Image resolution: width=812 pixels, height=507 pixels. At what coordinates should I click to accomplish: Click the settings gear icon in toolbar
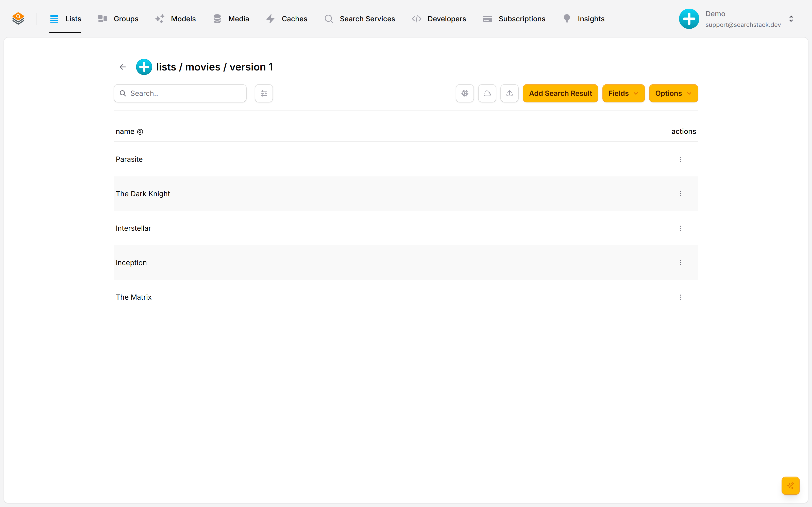(465, 93)
